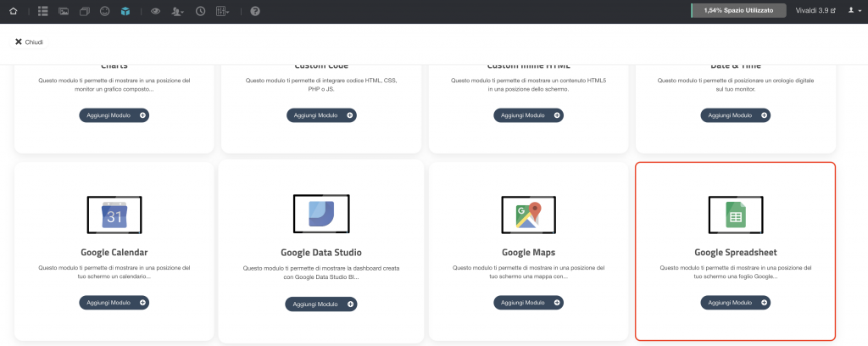
Task: Close the panel with the Chiudi button
Action: click(30, 42)
